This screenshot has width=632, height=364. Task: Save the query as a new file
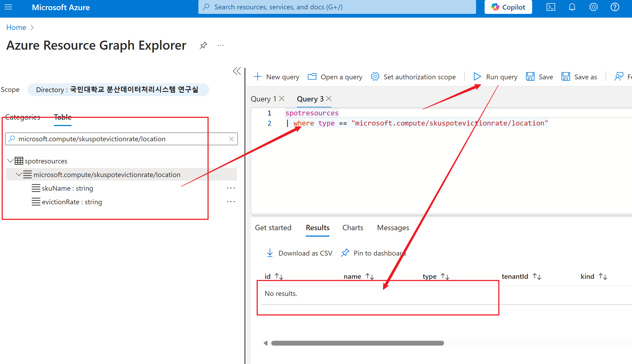click(x=579, y=77)
